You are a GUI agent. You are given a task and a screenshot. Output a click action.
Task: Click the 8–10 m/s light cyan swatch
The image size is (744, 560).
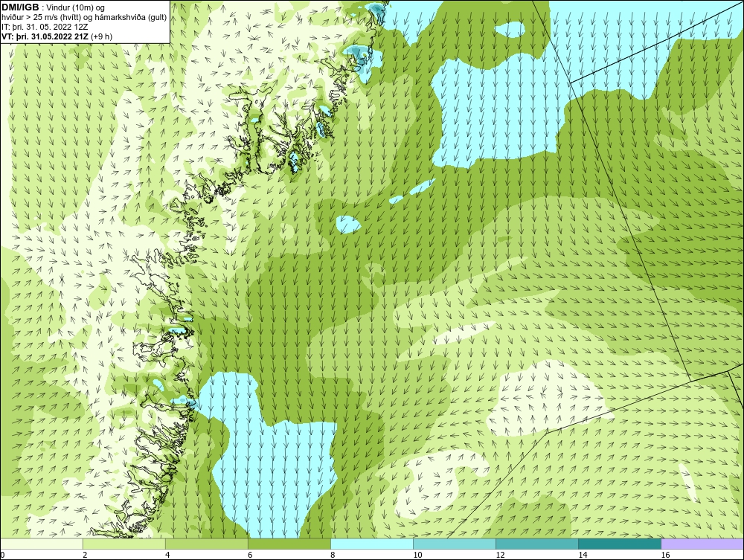[372, 544]
